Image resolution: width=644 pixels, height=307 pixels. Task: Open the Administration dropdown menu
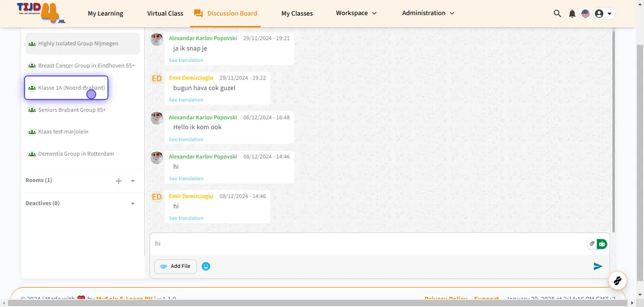point(428,13)
